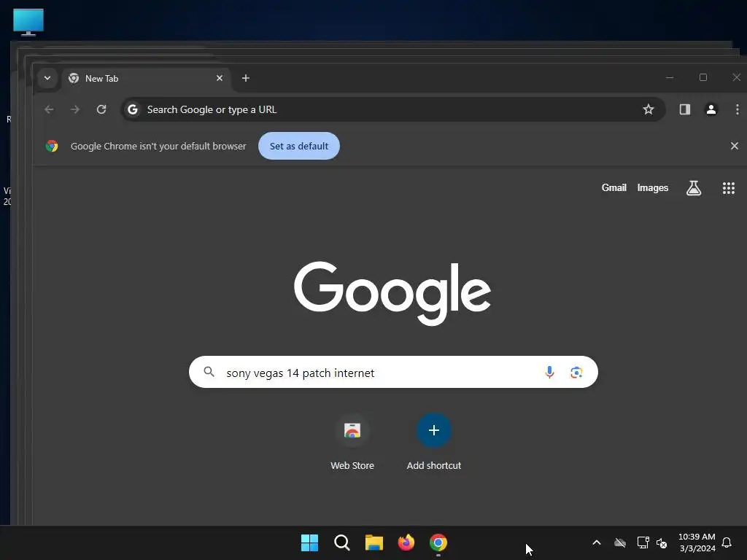Open the Gmail link

tap(614, 187)
